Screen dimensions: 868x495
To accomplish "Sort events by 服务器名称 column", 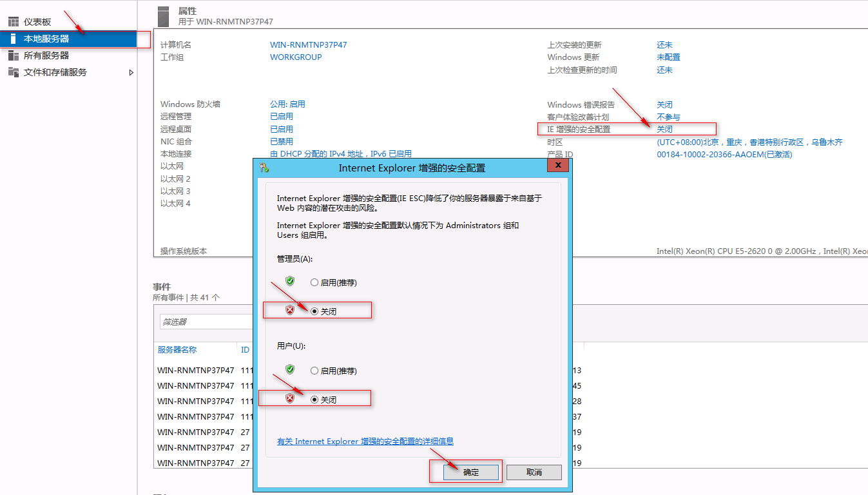I will click(x=177, y=350).
